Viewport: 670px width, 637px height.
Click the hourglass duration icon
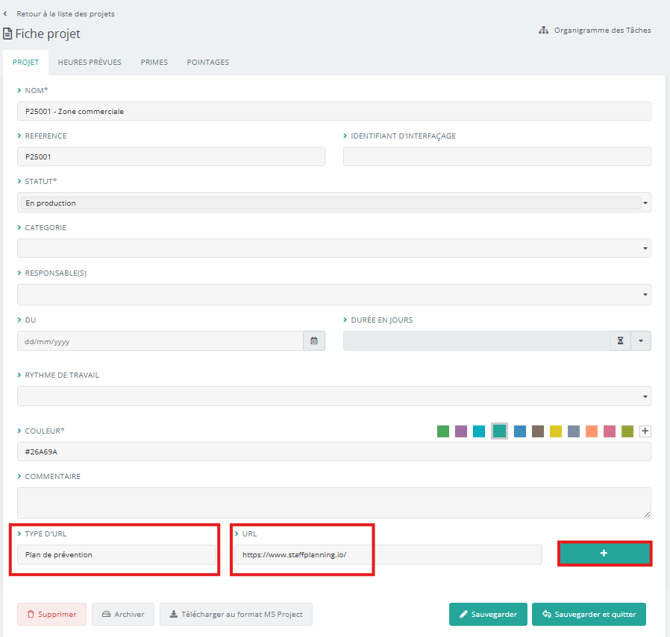pos(620,341)
